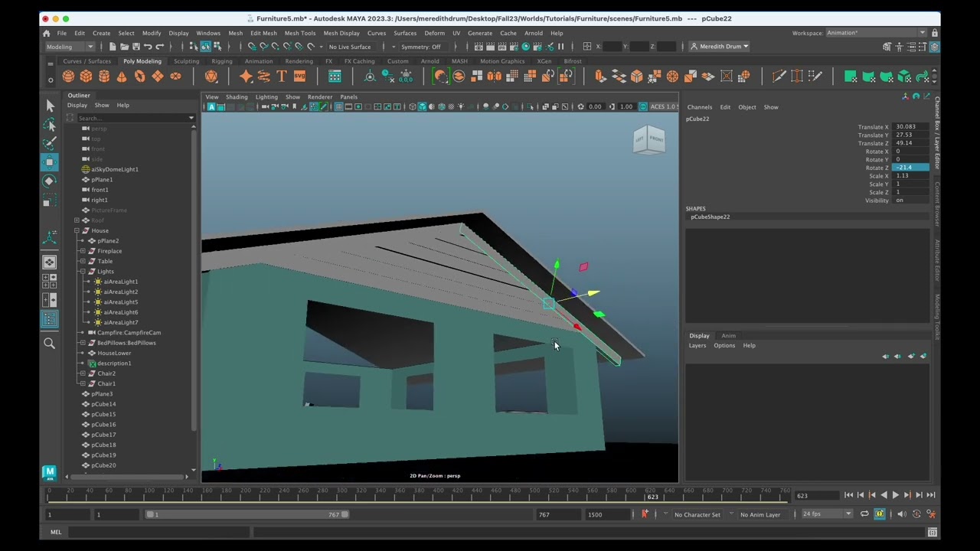Toggle the Channel Box editor icon
The image size is (980, 551).
coord(935,47)
